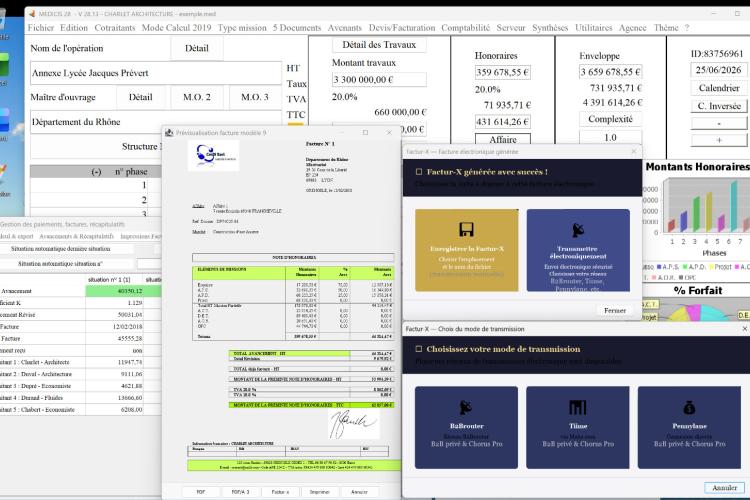Viewport: 750px width, 500px height.
Task: Select the green Avancement cell 40350,12
Action: (x=114, y=291)
